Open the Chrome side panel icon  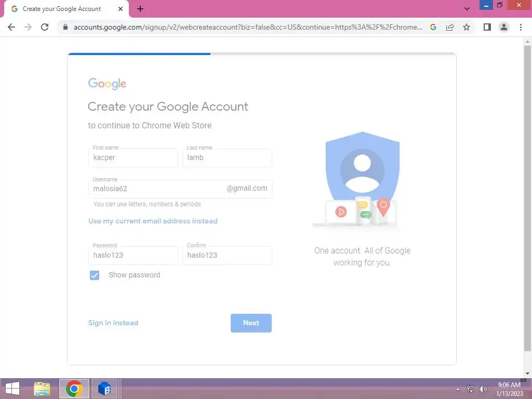[x=487, y=27]
